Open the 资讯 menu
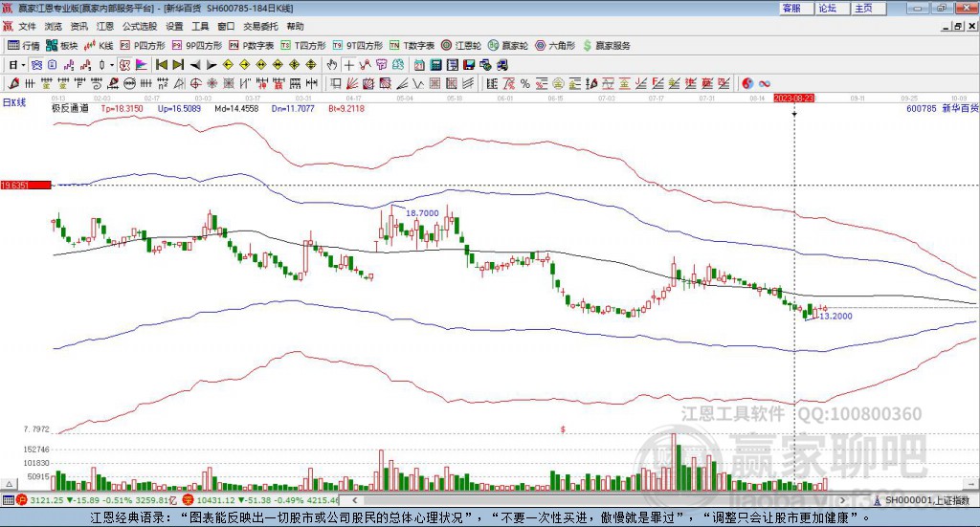The width and height of the screenshot is (980, 527). tap(78, 26)
